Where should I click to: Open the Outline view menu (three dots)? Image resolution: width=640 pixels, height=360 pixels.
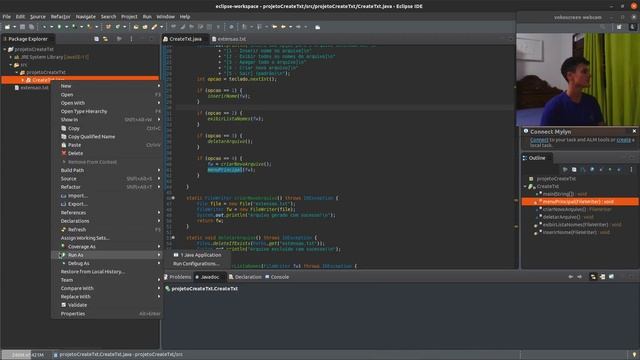pyautogui.click(x=631, y=169)
